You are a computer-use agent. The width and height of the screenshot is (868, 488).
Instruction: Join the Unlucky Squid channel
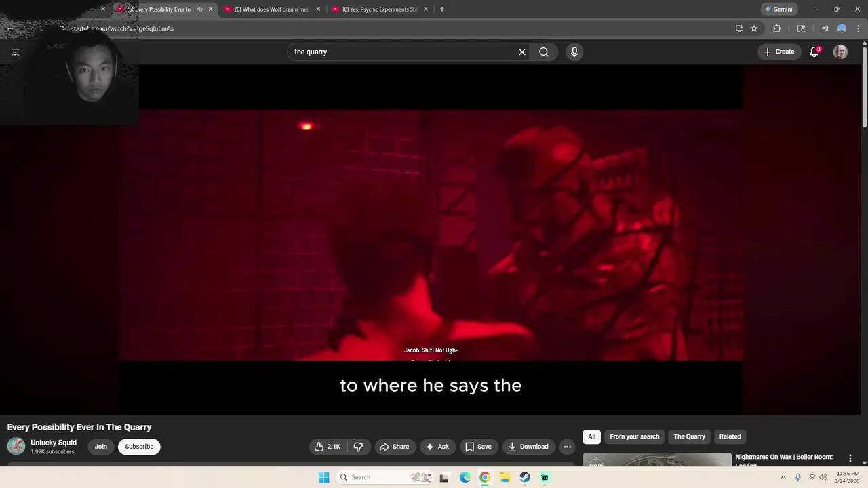point(101,447)
